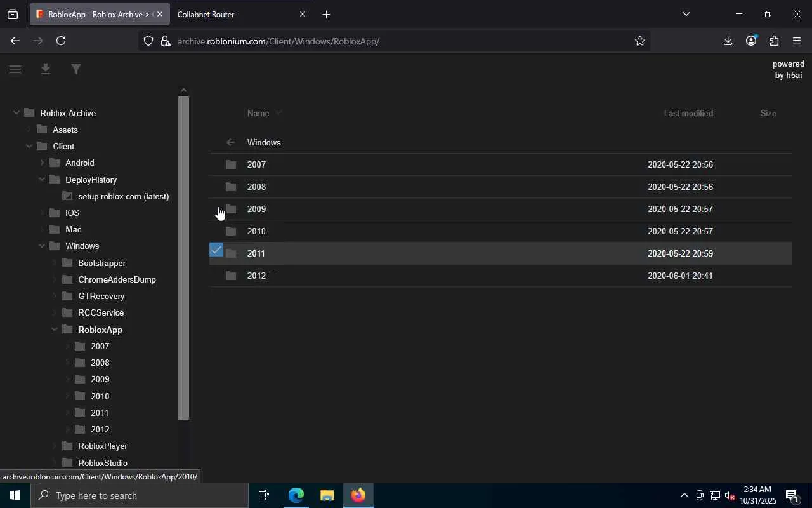Screen dimensions: 812x508
Task: Launch Microsoft Edge from the taskbar
Action: [296, 495]
